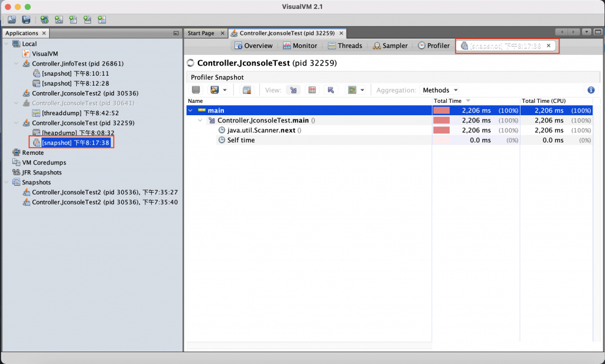Viewport: 605px width, 364px height.
Task: Open the Threads tab
Action: 345,45
